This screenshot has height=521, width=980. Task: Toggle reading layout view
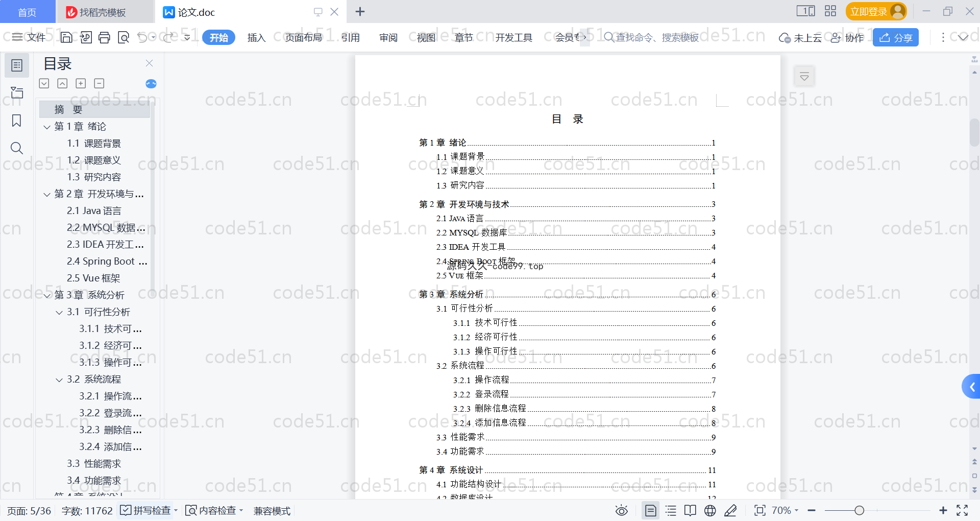[690, 510]
